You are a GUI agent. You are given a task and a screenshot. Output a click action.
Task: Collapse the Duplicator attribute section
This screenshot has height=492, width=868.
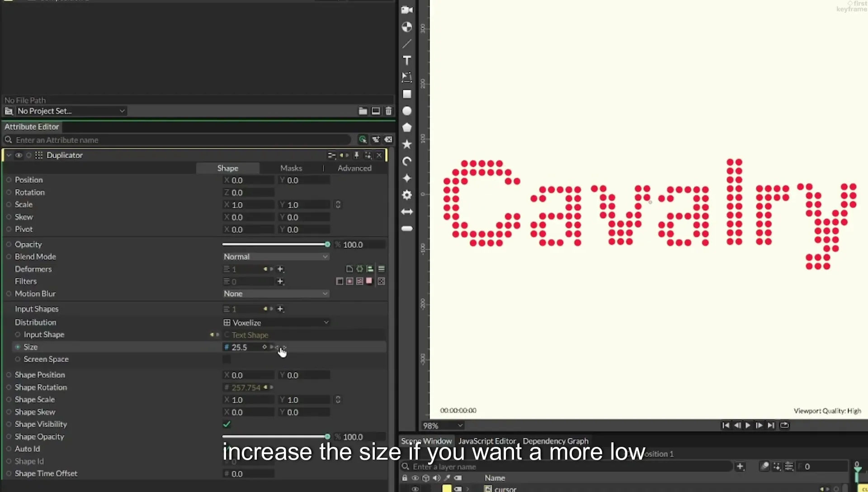click(x=9, y=155)
